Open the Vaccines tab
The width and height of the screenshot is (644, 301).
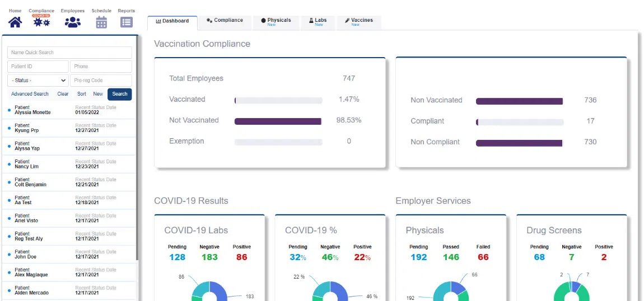(x=358, y=21)
